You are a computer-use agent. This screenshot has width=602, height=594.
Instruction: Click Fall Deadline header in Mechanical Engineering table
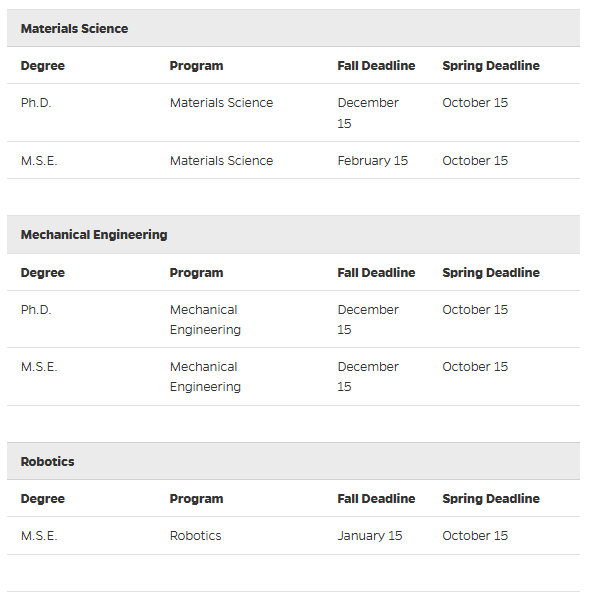click(x=376, y=273)
